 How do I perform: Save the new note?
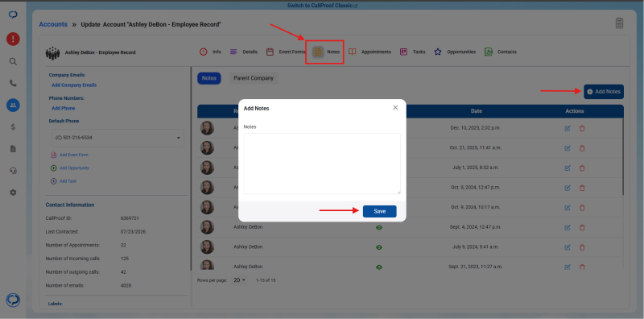[379, 211]
